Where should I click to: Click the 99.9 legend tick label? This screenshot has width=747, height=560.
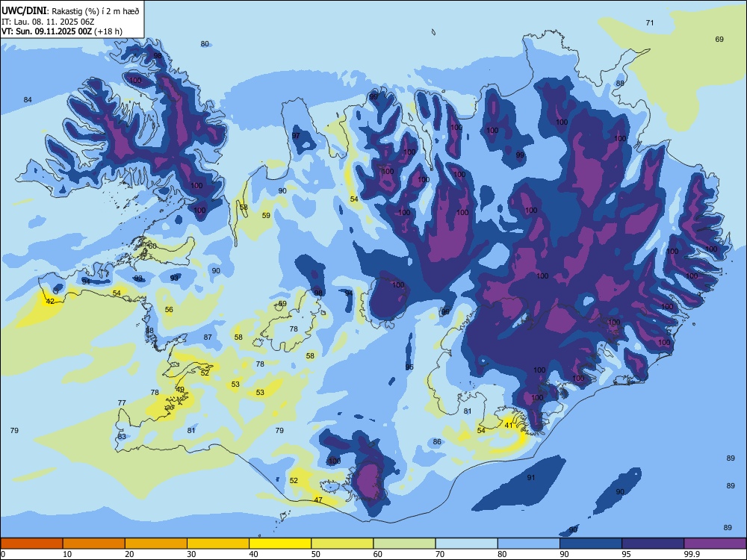tap(692, 554)
